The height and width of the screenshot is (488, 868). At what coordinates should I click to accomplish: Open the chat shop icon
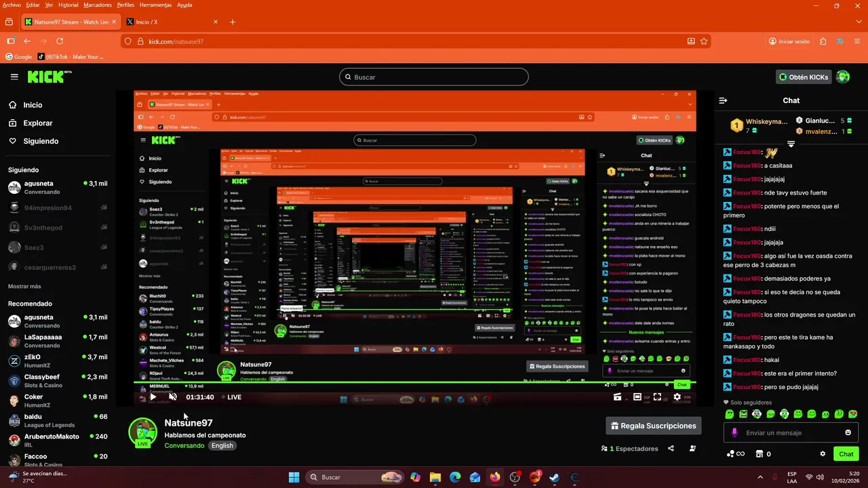click(759, 454)
